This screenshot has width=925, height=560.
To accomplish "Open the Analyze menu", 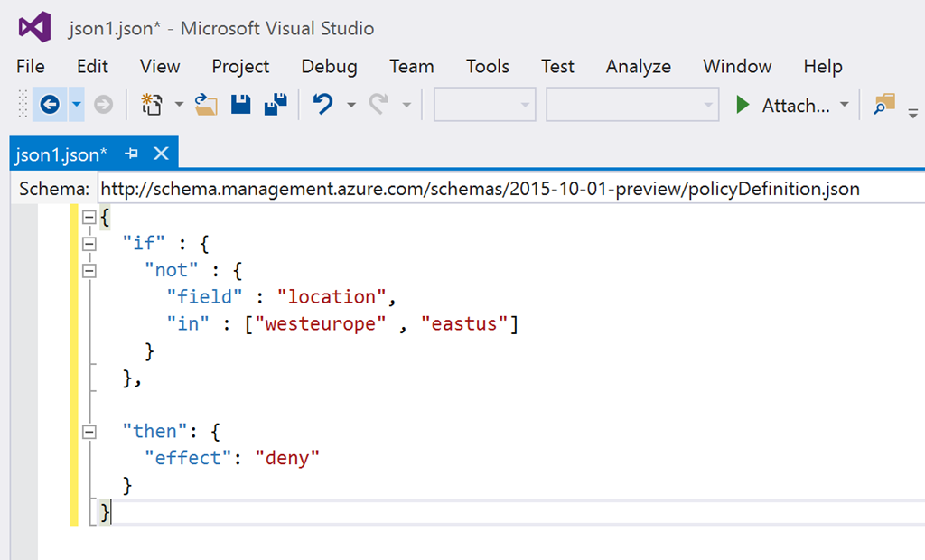I will pyautogui.click(x=638, y=67).
